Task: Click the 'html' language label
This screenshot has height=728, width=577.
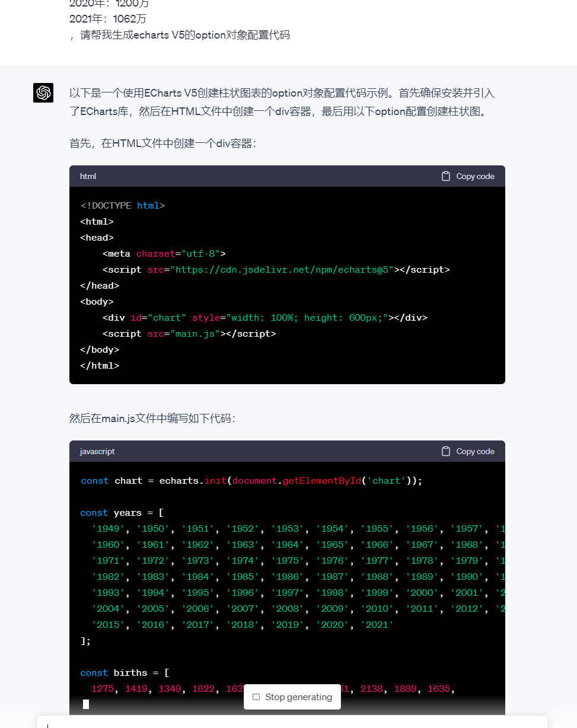Action: coord(88,176)
